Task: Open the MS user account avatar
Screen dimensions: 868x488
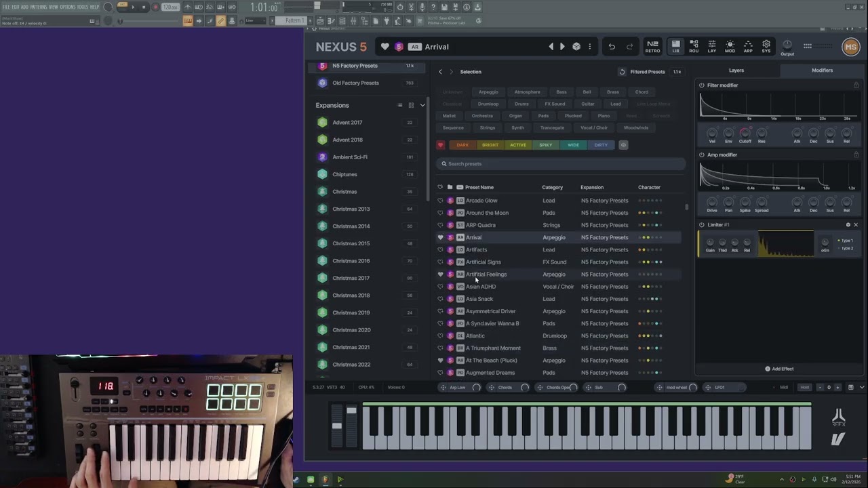Action: point(850,47)
